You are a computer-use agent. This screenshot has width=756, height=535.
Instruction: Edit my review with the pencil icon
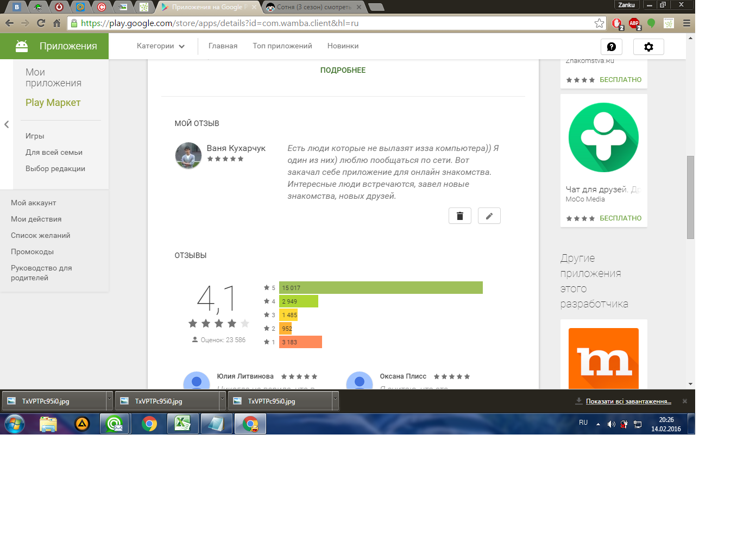point(489,216)
